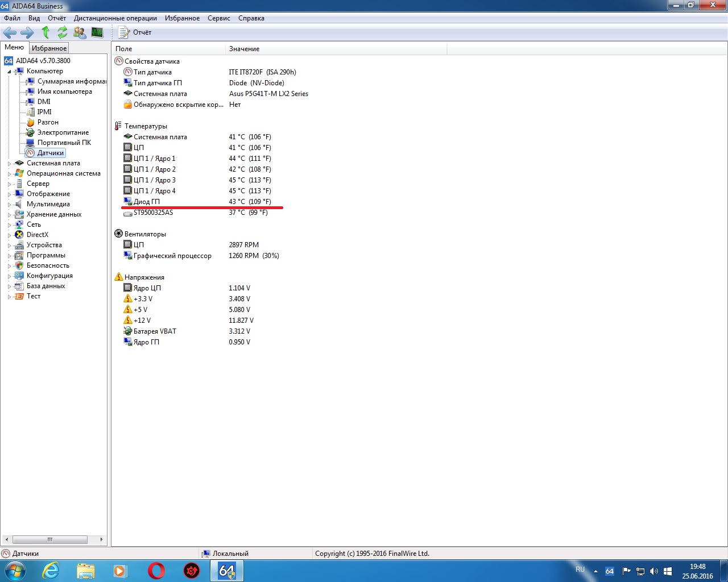Click the Forward arrow in the toolbar
The image size is (728, 582).
(27, 32)
